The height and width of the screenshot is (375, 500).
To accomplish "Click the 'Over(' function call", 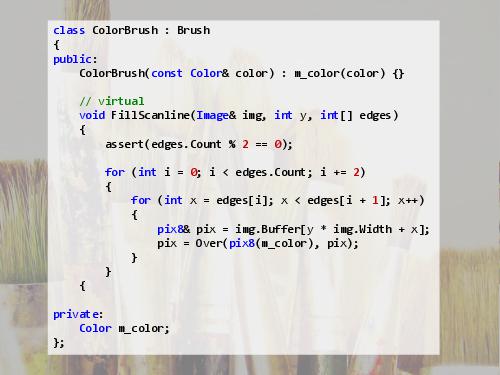I will [211, 243].
